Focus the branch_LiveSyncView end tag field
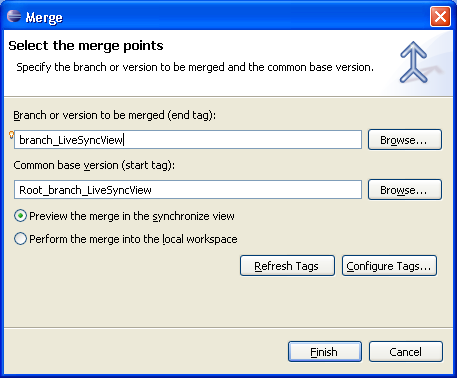This screenshot has width=457, height=378. [x=188, y=140]
